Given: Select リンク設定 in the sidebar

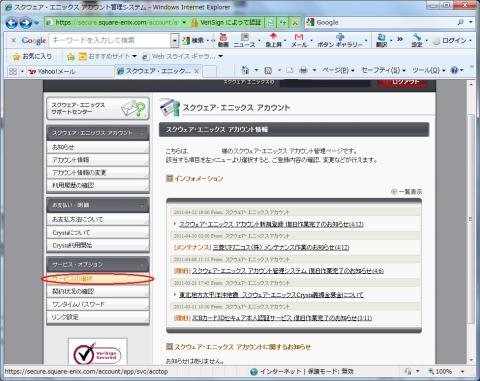Looking at the screenshot, I should [98, 317].
